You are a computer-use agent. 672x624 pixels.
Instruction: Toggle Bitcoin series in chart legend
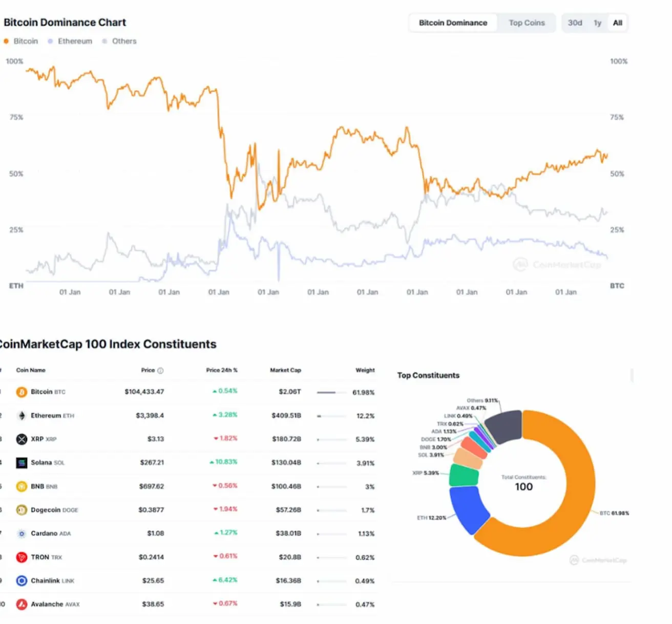point(21,41)
